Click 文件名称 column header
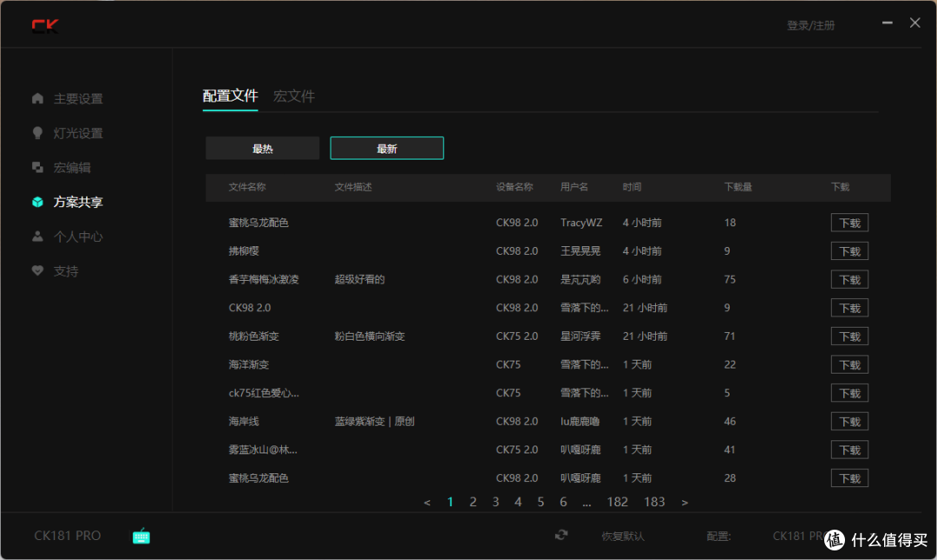Viewport: 937px width, 560px height. click(x=247, y=187)
